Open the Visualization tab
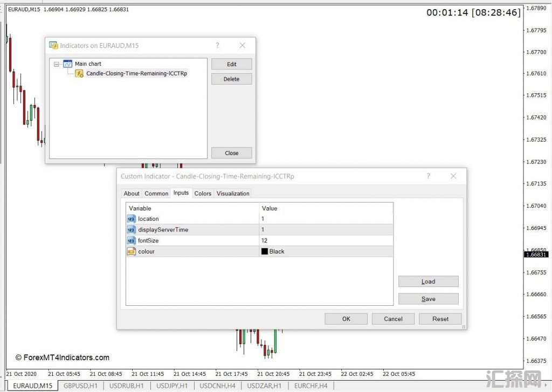Screen dimensions: 552x392 click(233, 193)
